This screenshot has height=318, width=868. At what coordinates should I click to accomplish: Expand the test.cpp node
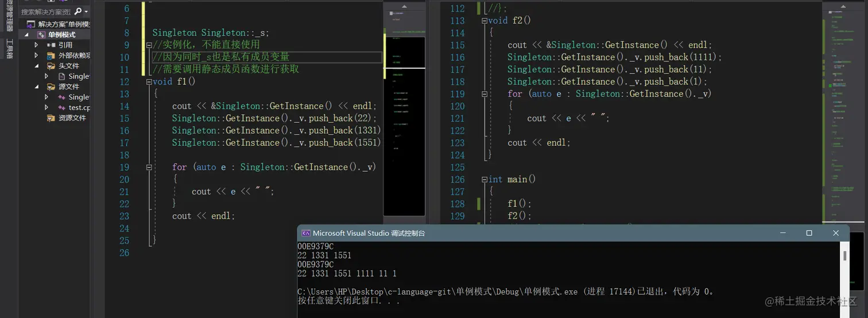point(46,107)
